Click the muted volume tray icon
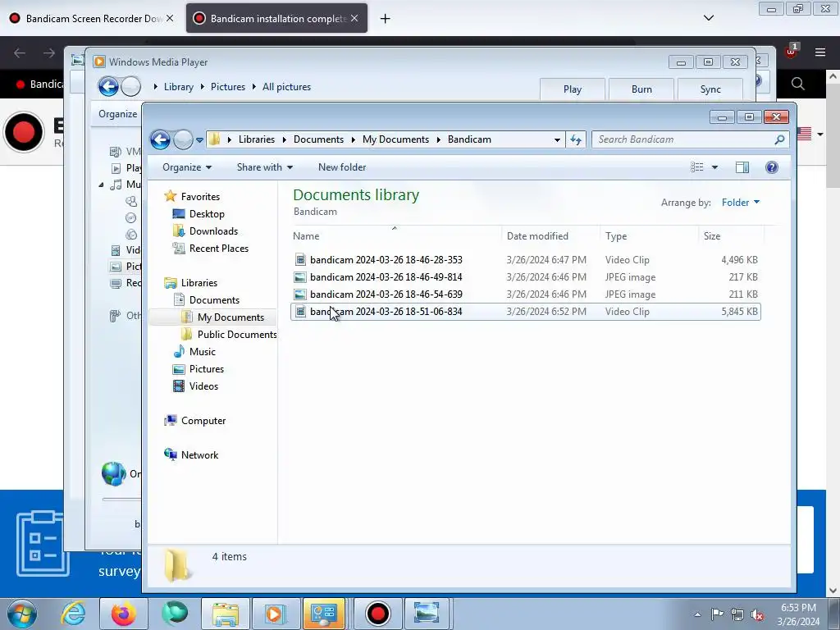This screenshot has height=630, width=840. tap(757, 614)
